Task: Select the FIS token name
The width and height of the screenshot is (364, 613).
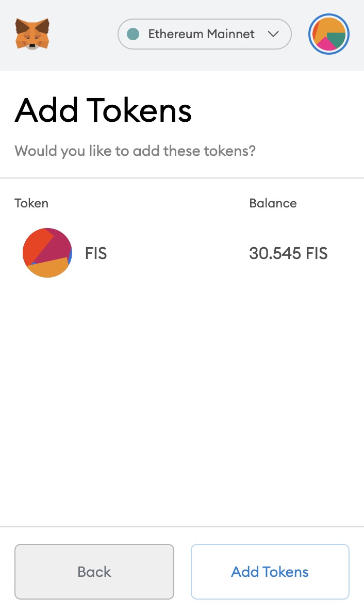Action: click(96, 253)
